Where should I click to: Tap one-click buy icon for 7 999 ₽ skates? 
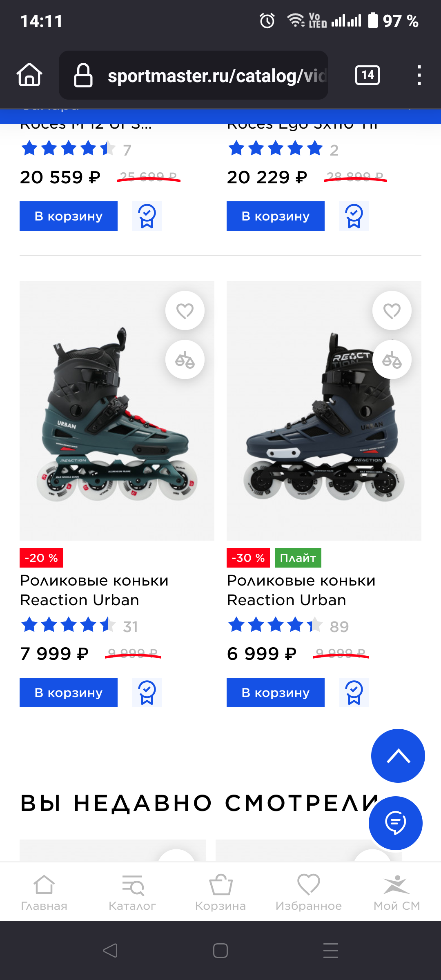click(x=147, y=693)
